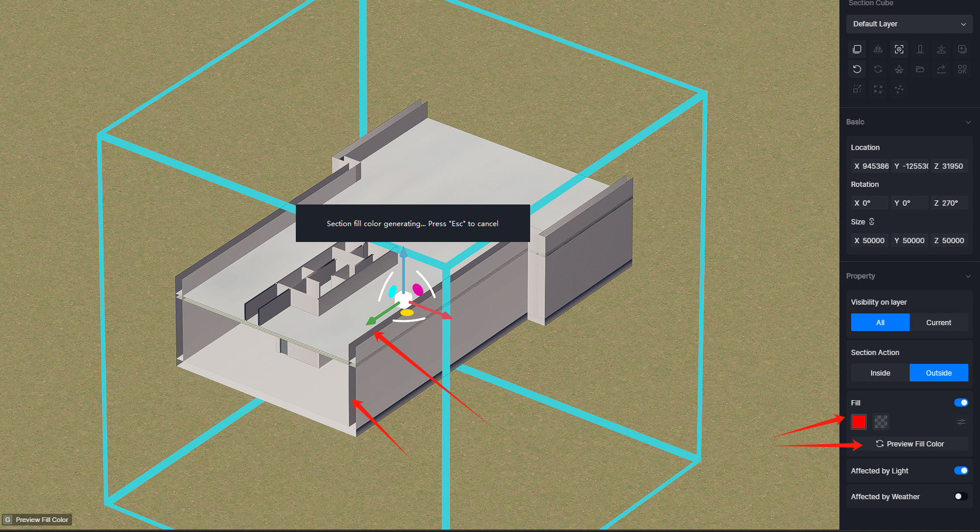Edit the Size Z value 50000

[x=950, y=240]
